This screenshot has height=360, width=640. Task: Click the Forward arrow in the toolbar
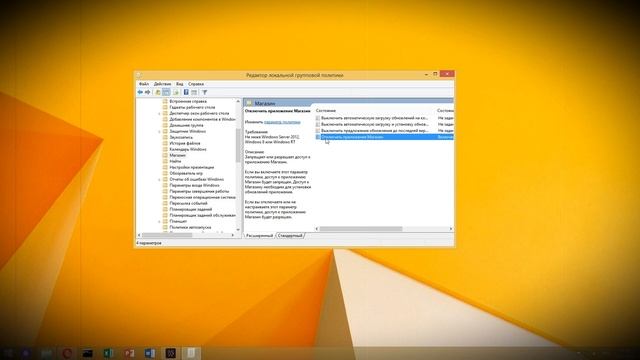147,92
